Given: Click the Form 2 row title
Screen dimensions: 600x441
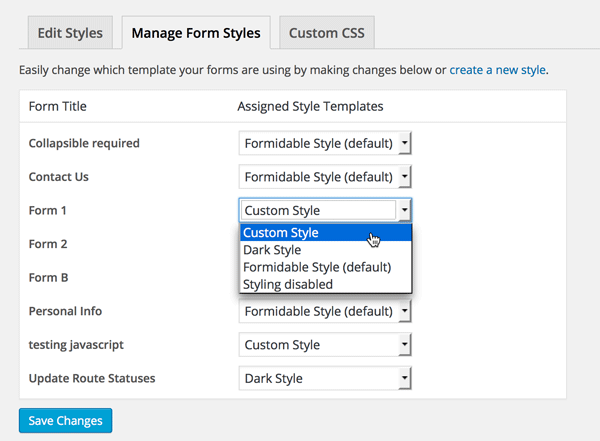Looking at the screenshot, I should 48,244.
